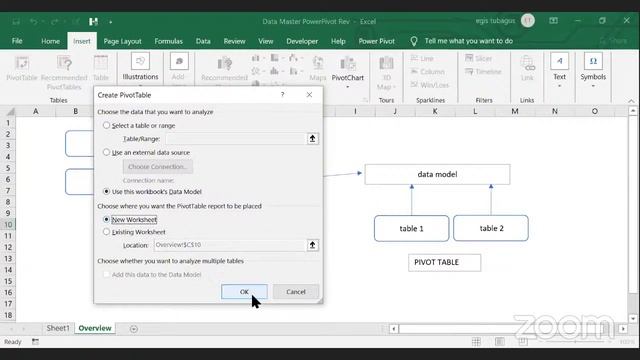Click the PivotTable ribbon icon
The width and height of the screenshot is (640, 360).
22,68
